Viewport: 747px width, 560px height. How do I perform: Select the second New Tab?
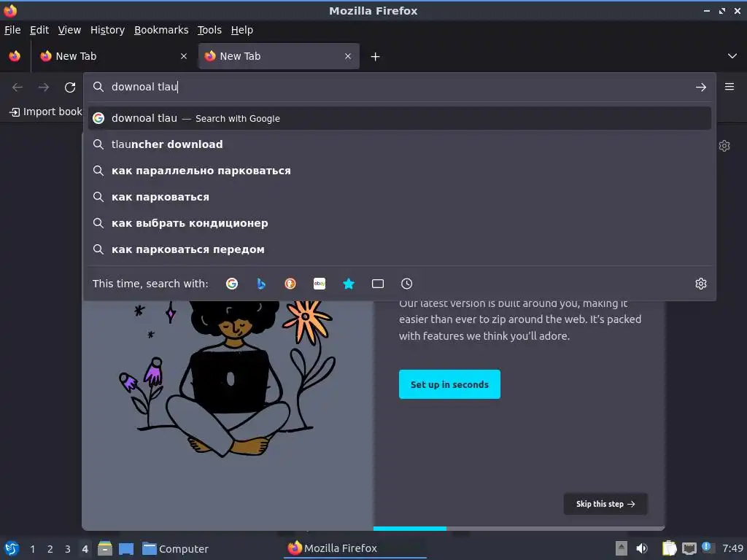(279, 56)
